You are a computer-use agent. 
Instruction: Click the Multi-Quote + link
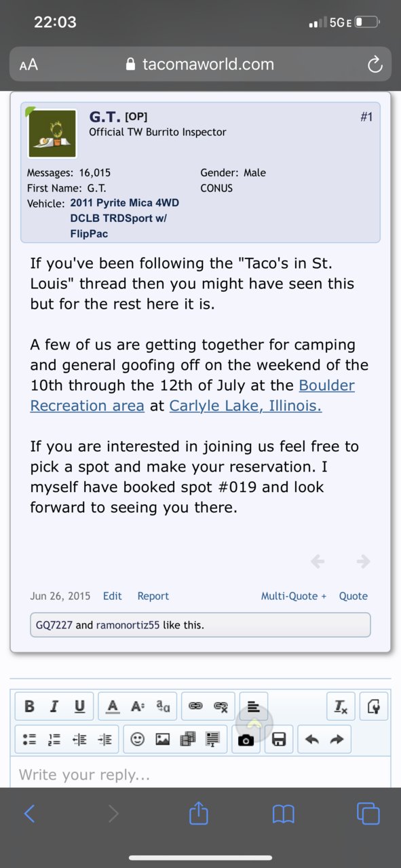(294, 596)
